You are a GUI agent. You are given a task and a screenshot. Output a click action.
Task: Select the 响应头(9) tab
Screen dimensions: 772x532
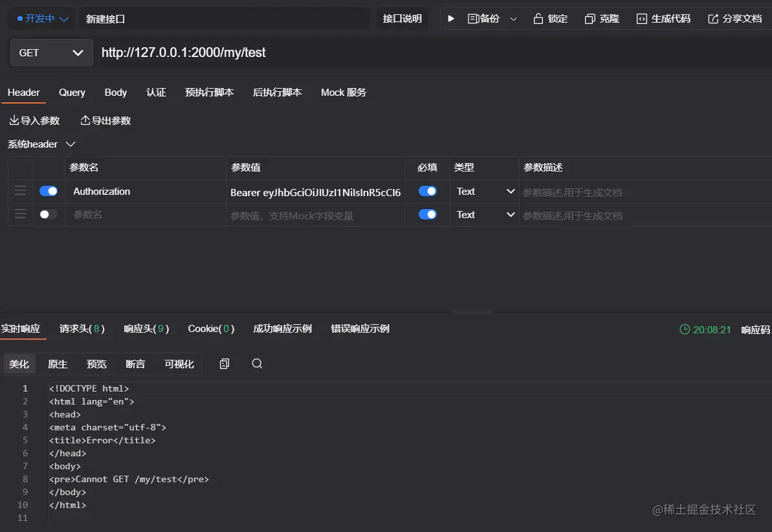click(146, 329)
